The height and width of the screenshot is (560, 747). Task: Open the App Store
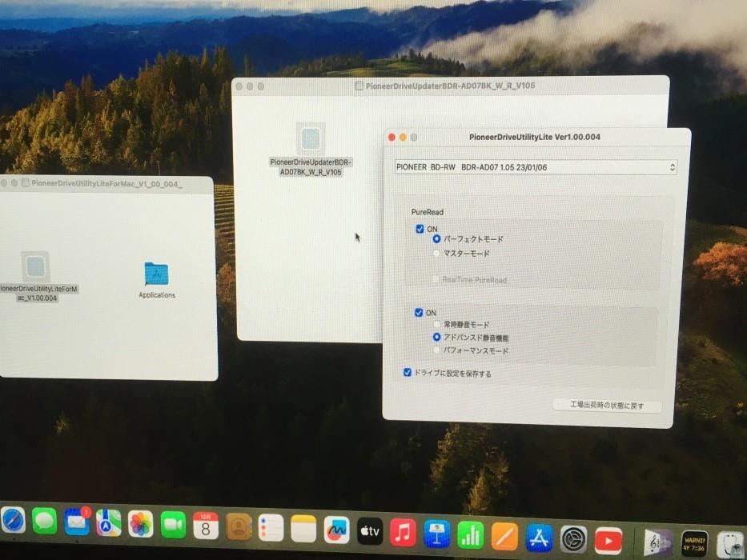point(539,538)
